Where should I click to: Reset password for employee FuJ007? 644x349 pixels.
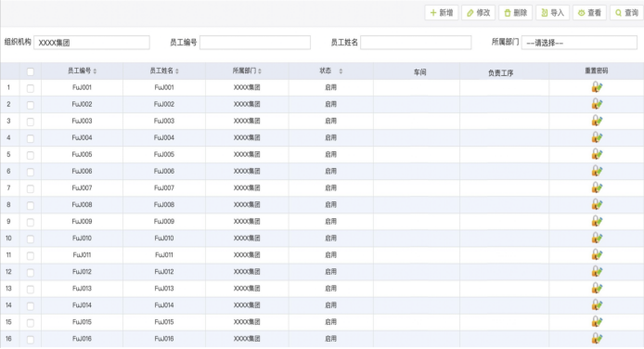[x=597, y=187]
